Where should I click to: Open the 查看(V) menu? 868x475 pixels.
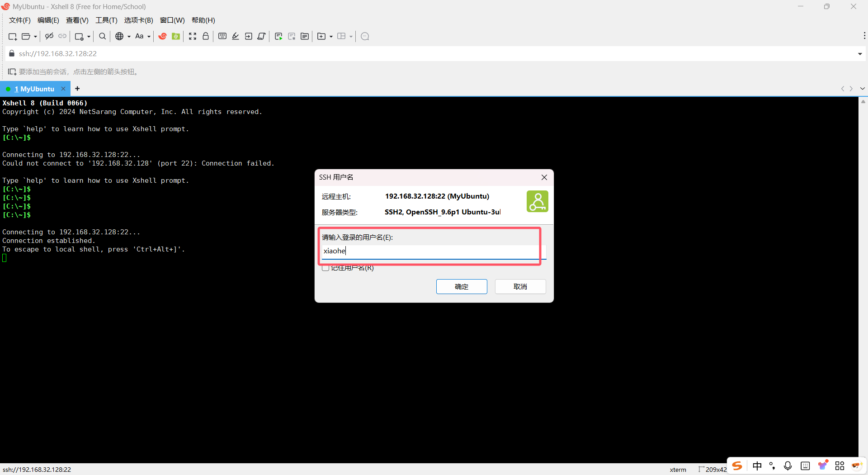(x=77, y=20)
